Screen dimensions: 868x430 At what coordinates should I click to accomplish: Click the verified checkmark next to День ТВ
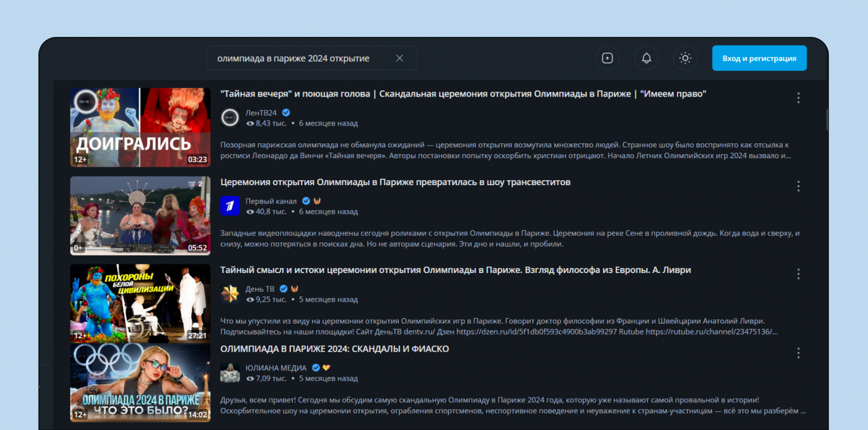(x=283, y=289)
